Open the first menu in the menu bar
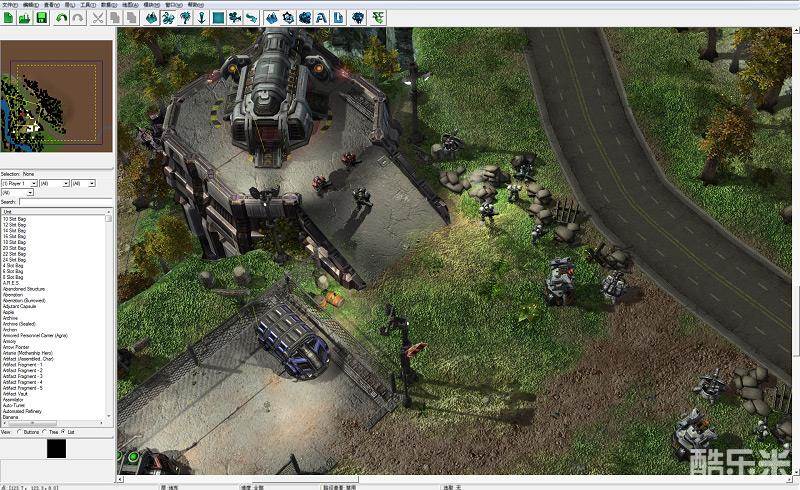The height and width of the screenshot is (490, 800). pyautogui.click(x=8, y=4)
